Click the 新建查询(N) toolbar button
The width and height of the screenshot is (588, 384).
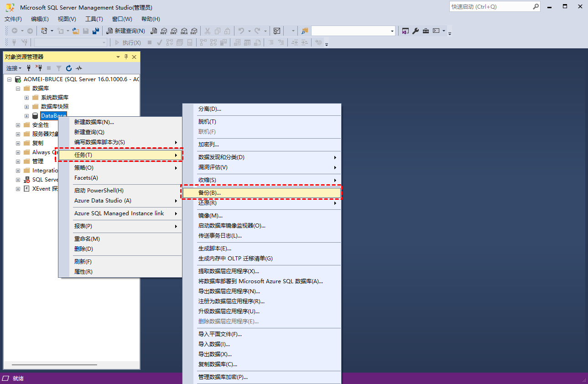click(126, 31)
